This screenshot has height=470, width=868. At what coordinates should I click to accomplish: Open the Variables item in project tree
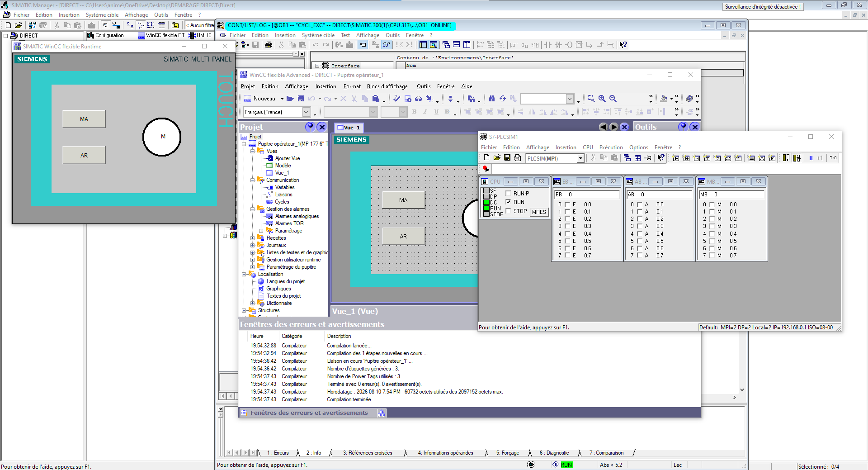coord(285,187)
